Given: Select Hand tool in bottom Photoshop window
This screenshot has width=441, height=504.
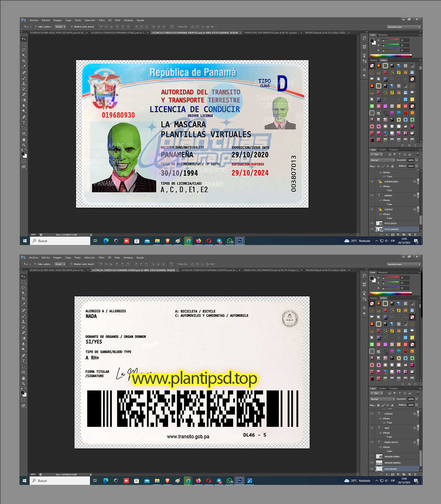Looking at the screenshot, I should coord(24,378).
